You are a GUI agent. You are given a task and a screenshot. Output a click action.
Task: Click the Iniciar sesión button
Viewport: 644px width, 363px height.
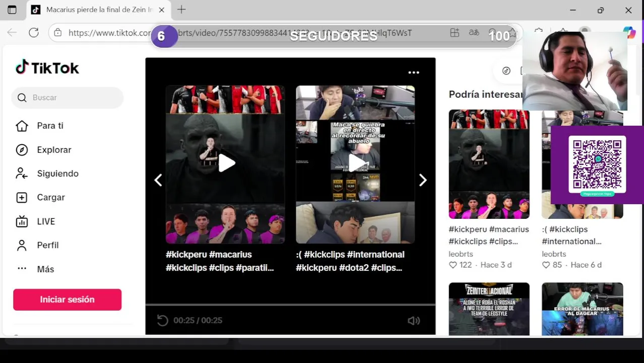pyautogui.click(x=68, y=299)
